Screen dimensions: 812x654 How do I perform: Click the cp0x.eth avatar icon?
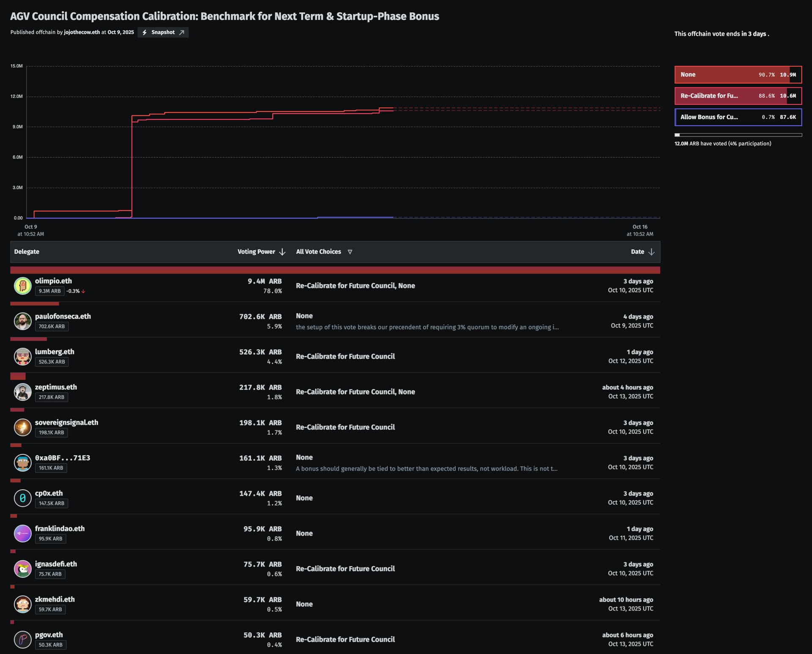coord(22,498)
